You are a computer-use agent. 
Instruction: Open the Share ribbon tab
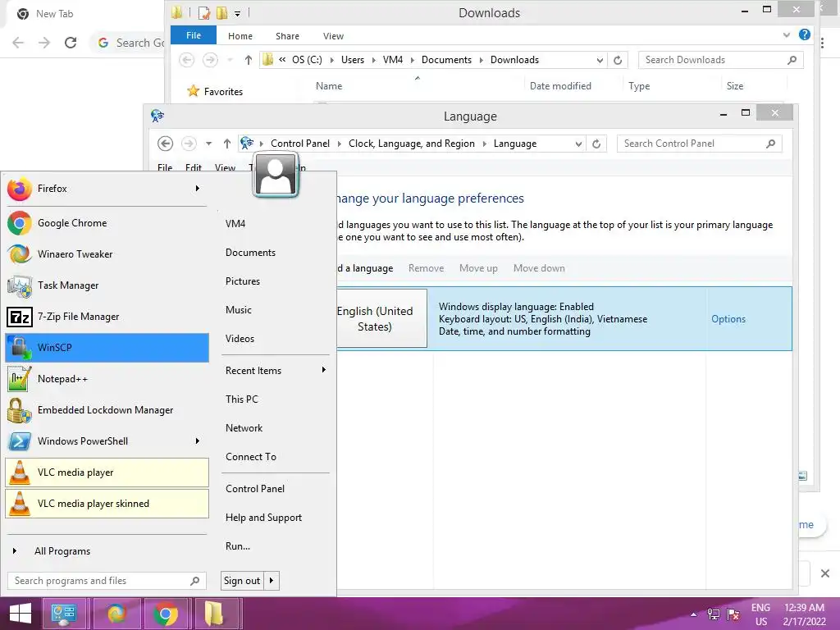(x=287, y=36)
